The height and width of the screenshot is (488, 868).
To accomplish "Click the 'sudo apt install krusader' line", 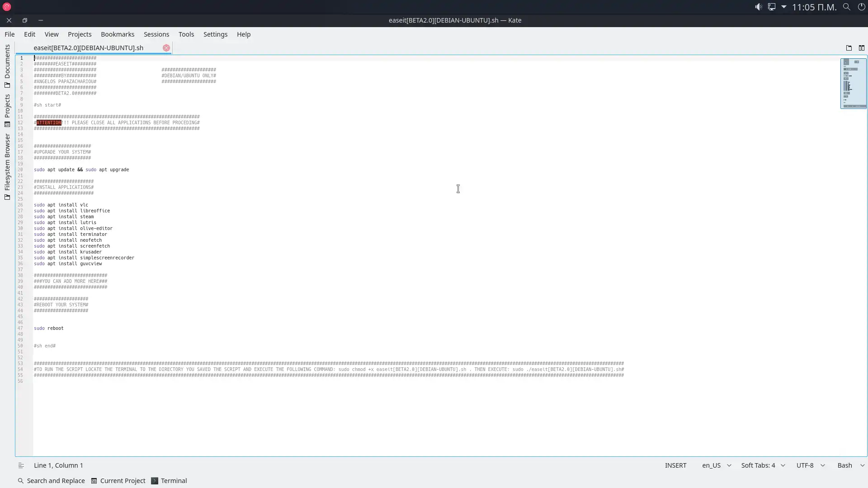I will tap(68, 252).
